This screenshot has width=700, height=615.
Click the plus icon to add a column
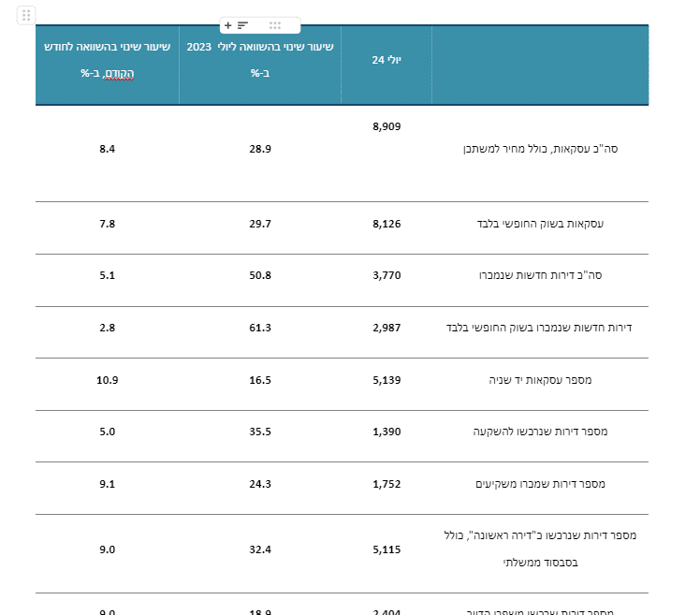pyautogui.click(x=228, y=25)
